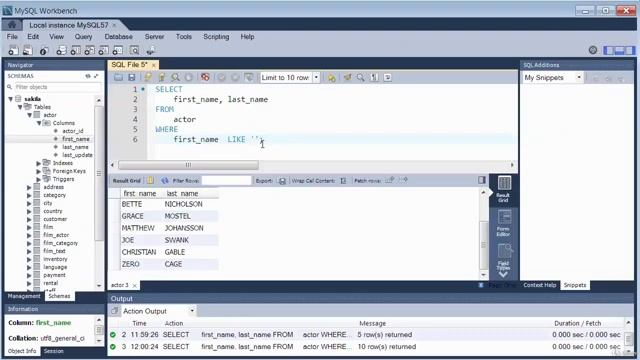This screenshot has height=360, width=640.
Task: Select the Object Info tab
Action: click(22, 351)
